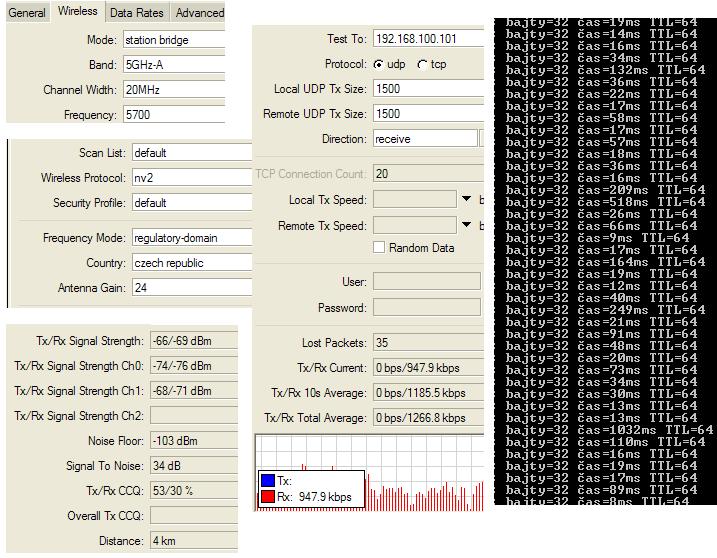Click the Tx/Rx Total Average value
Viewport: 717px width, 558px height.
pos(428,418)
